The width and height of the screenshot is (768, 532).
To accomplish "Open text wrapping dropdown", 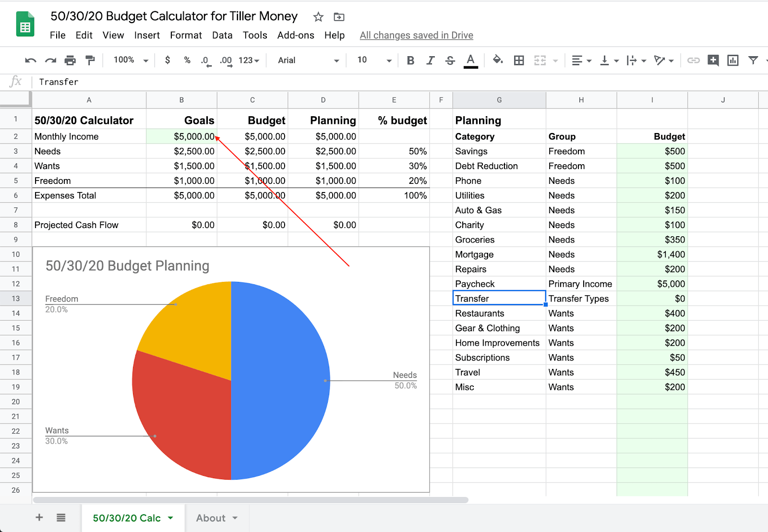I will [636, 60].
